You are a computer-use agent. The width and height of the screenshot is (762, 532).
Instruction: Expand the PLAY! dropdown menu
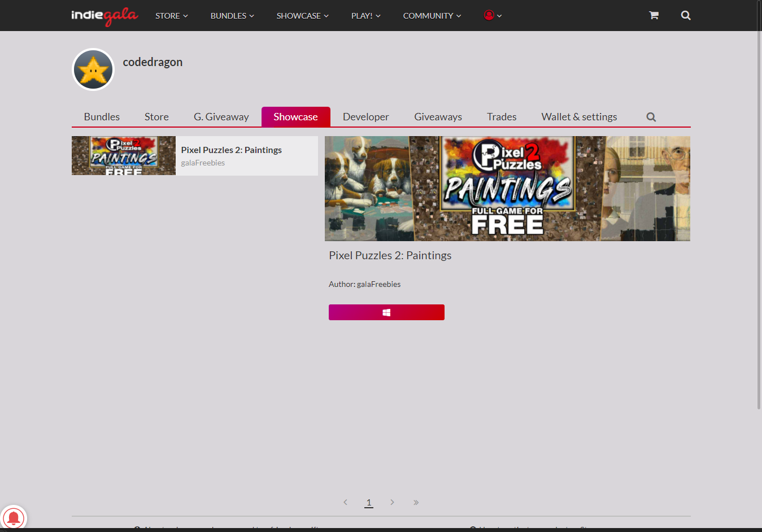[x=365, y=16]
